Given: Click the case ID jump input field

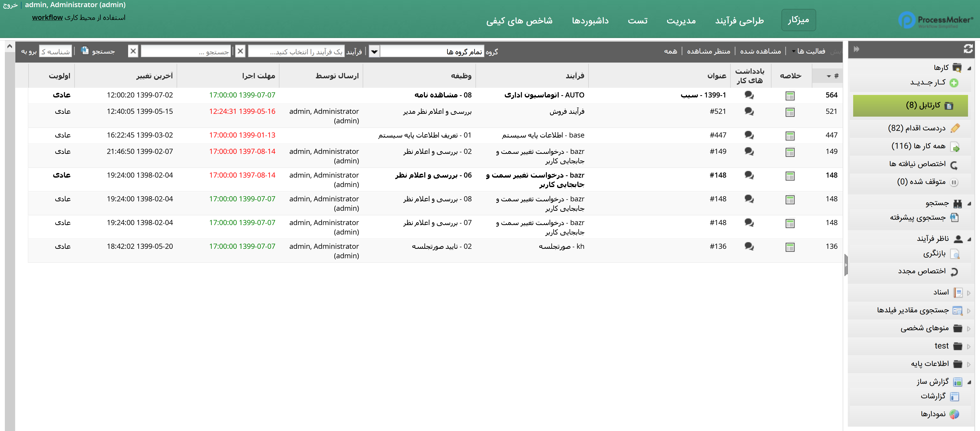Looking at the screenshot, I should (x=56, y=51).
